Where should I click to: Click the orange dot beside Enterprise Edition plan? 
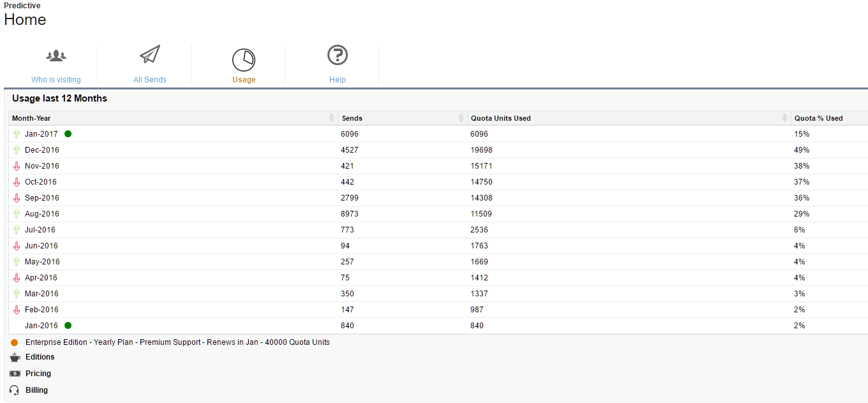pyautogui.click(x=15, y=342)
